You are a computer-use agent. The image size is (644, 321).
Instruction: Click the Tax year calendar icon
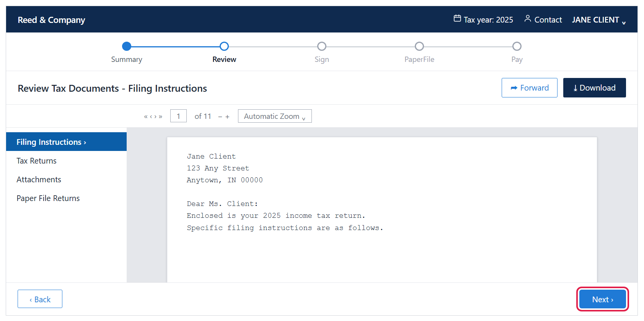click(x=457, y=18)
